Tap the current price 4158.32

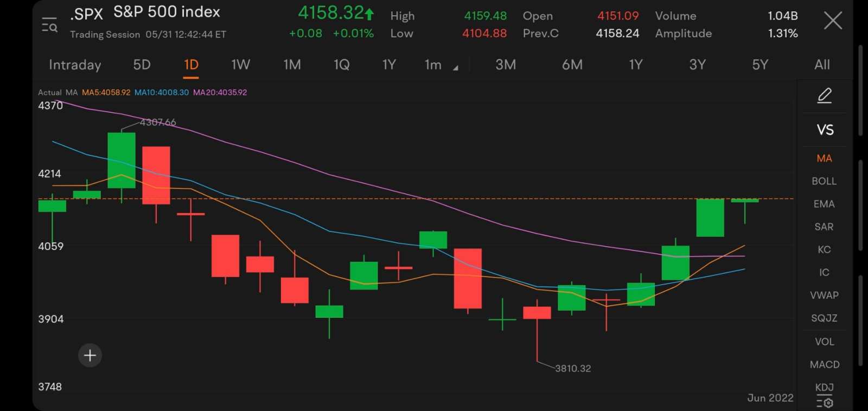click(x=331, y=12)
